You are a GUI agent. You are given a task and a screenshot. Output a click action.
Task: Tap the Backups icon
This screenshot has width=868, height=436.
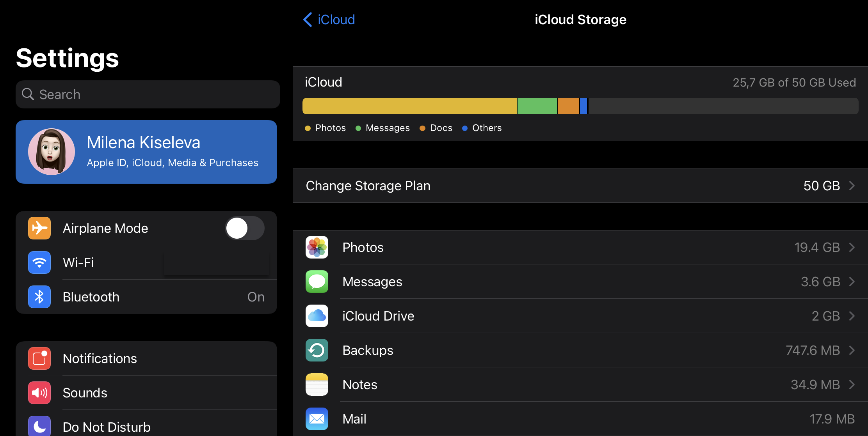pyautogui.click(x=317, y=350)
